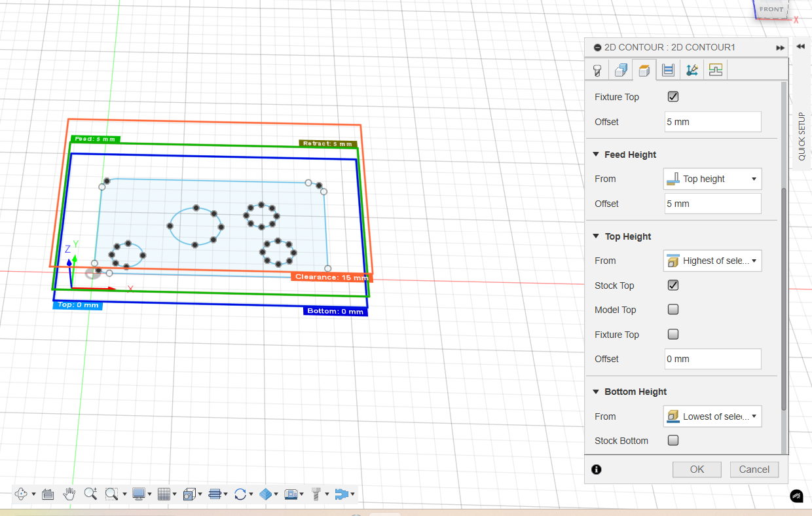This screenshot has width=812, height=516.
Task: Check the Stock Bottom checkbox
Action: [673, 441]
